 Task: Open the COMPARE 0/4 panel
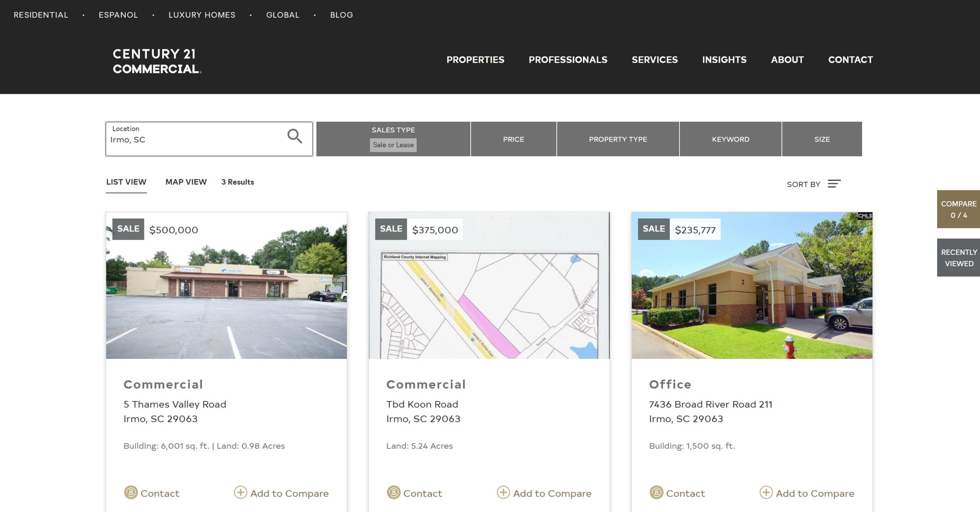[958, 209]
